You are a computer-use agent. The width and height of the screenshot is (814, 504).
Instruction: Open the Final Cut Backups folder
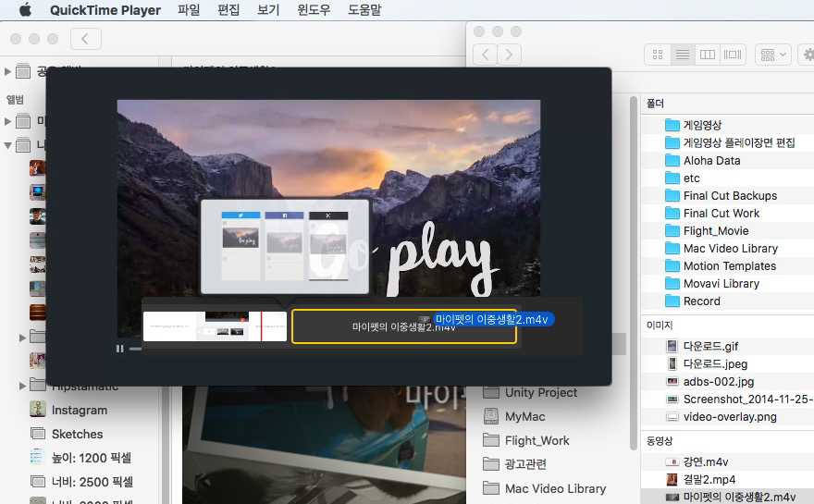730,196
